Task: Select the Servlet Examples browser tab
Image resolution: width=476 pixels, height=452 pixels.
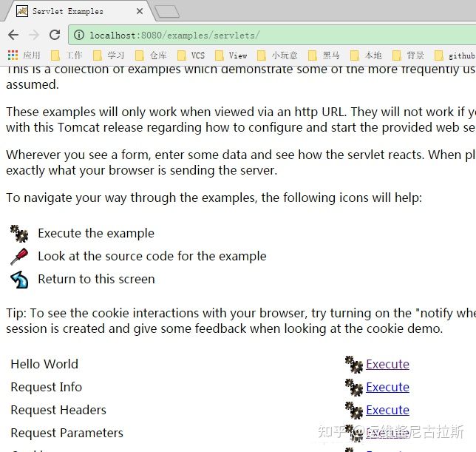Action: click(x=74, y=11)
